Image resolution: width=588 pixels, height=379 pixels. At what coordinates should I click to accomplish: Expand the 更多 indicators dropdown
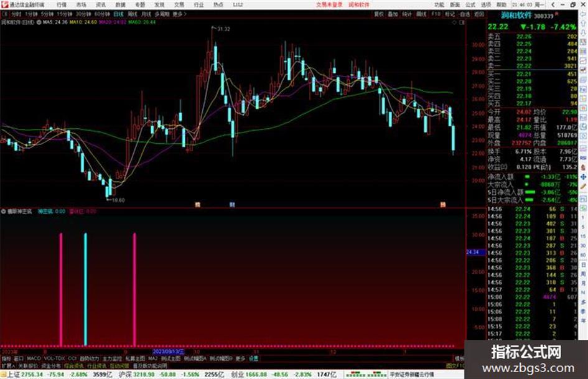pos(240,358)
